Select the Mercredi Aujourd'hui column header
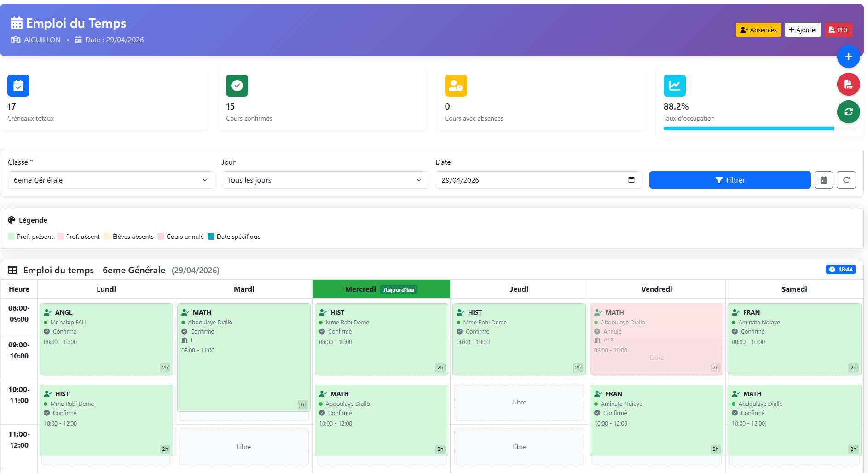 (381, 289)
